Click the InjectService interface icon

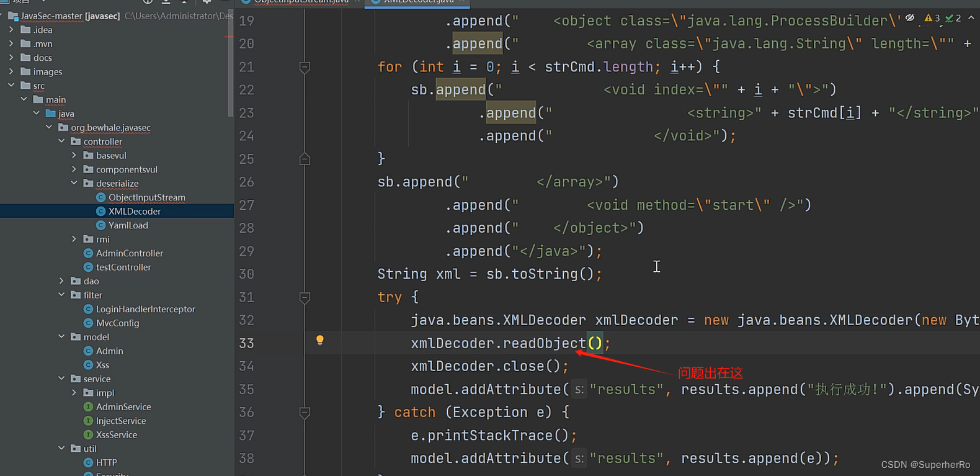[88, 421]
